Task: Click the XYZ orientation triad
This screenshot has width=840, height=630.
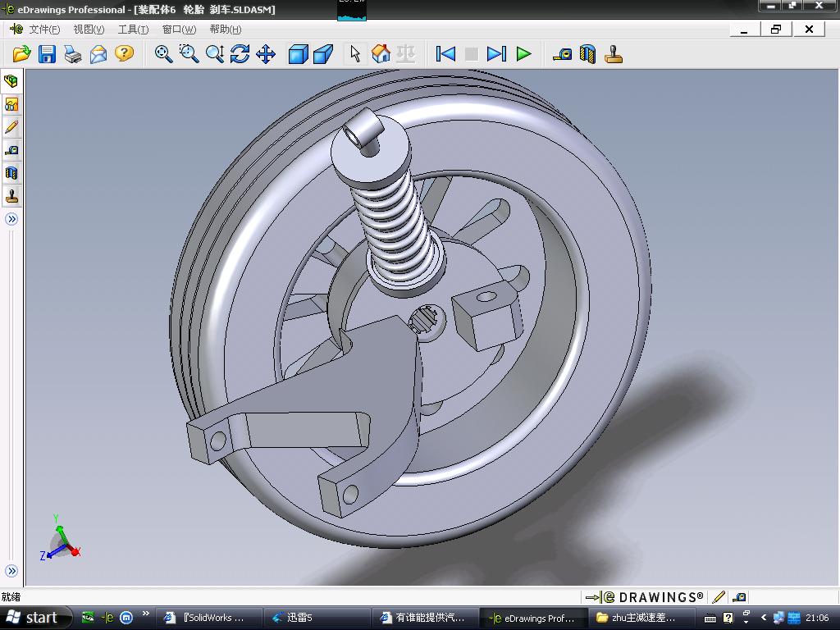Action: coord(60,539)
